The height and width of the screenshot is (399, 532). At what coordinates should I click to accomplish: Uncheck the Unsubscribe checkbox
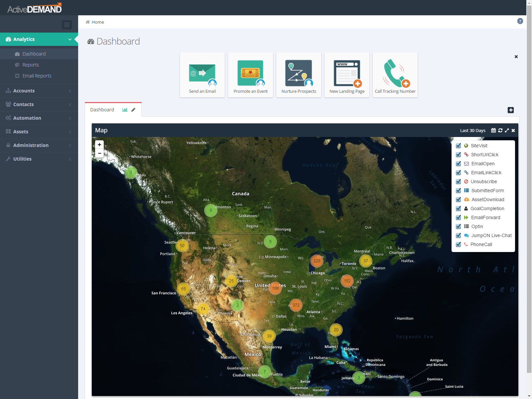(x=458, y=182)
